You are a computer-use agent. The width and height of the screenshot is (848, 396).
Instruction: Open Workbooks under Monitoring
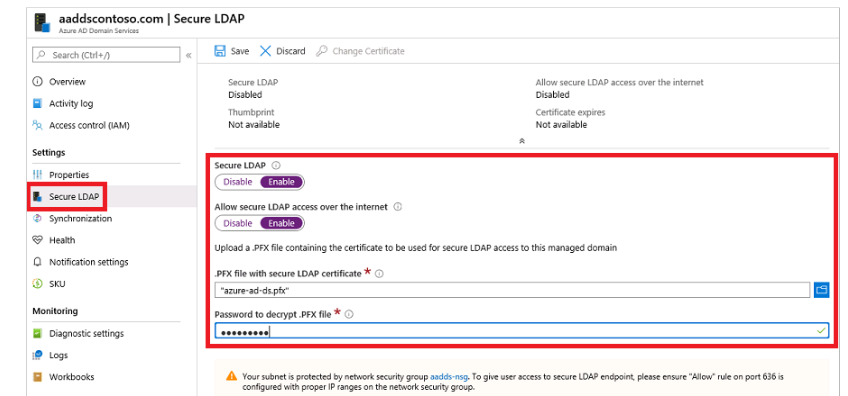pos(71,377)
